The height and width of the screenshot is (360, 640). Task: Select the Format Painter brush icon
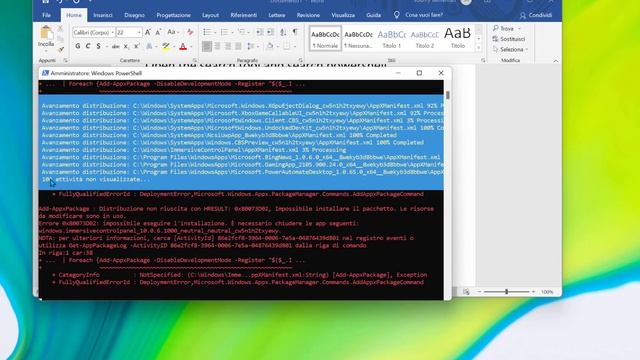60,49
